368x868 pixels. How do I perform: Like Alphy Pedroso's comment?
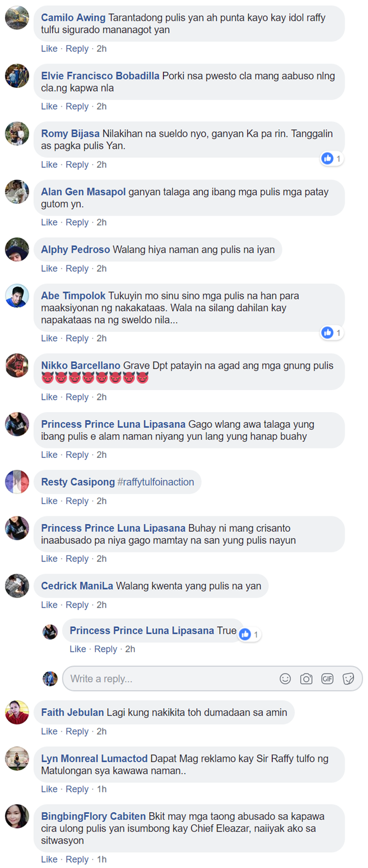[49, 268]
